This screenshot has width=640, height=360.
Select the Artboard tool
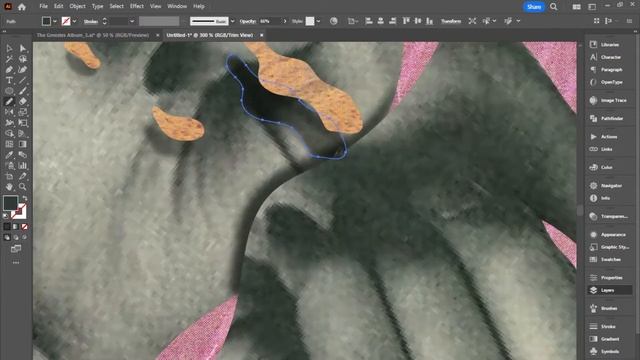9,176
